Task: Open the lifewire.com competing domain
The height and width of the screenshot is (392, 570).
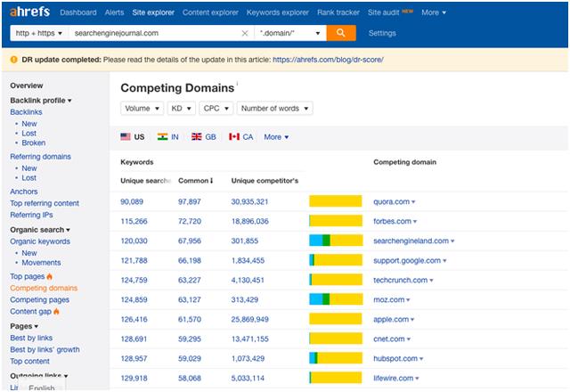Action: point(394,379)
